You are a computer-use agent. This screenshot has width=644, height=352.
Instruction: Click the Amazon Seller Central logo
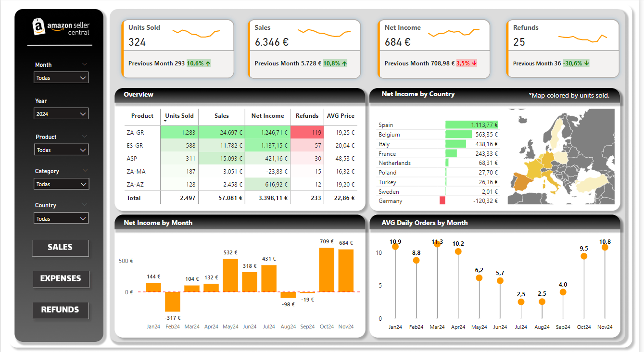pyautogui.click(x=61, y=27)
